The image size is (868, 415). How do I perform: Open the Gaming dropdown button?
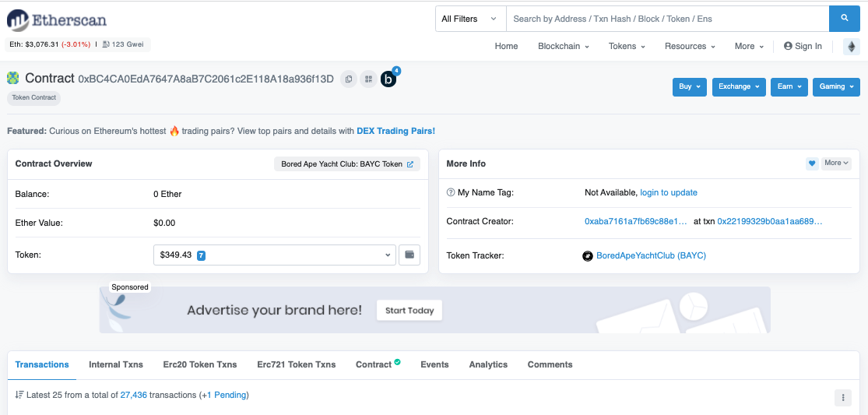pos(836,87)
